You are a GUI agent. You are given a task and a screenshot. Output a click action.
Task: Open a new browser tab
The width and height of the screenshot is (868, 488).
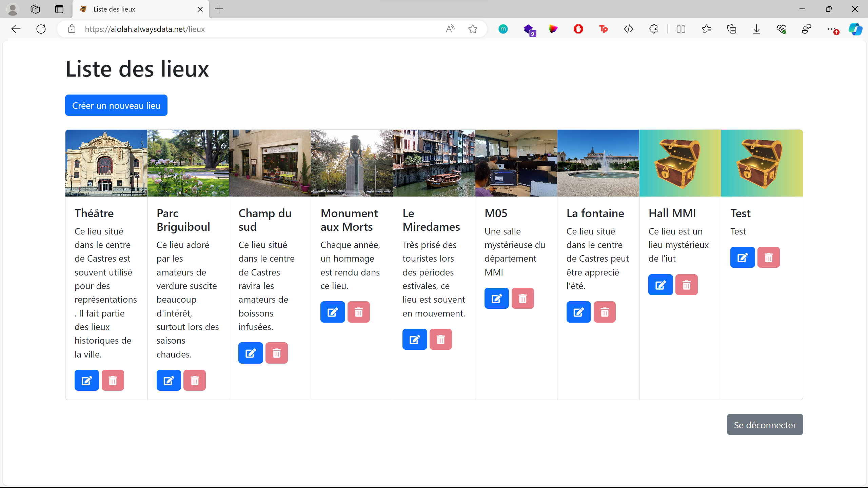click(219, 9)
